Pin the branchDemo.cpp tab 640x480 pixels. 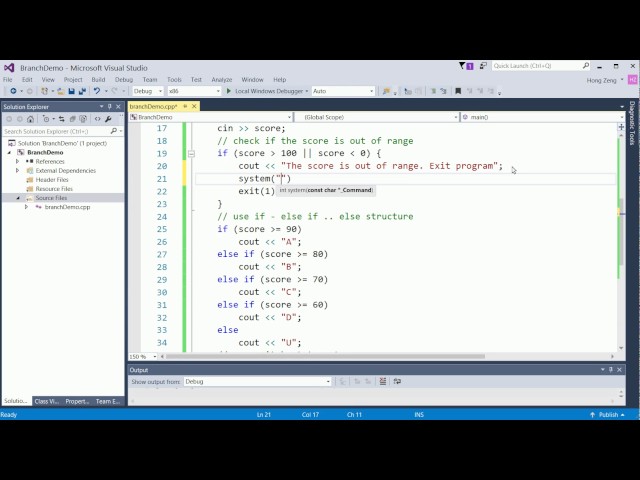(185, 106)
